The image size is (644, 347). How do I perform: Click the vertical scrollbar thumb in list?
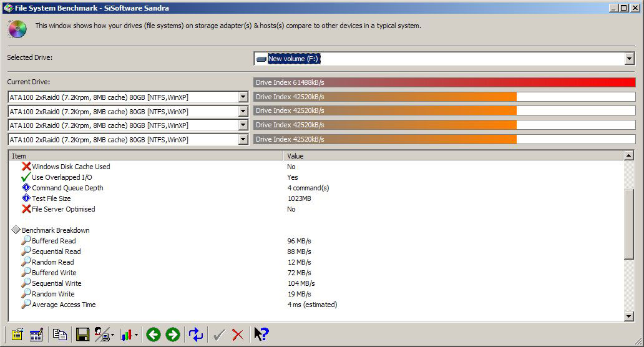click(629, 225)
